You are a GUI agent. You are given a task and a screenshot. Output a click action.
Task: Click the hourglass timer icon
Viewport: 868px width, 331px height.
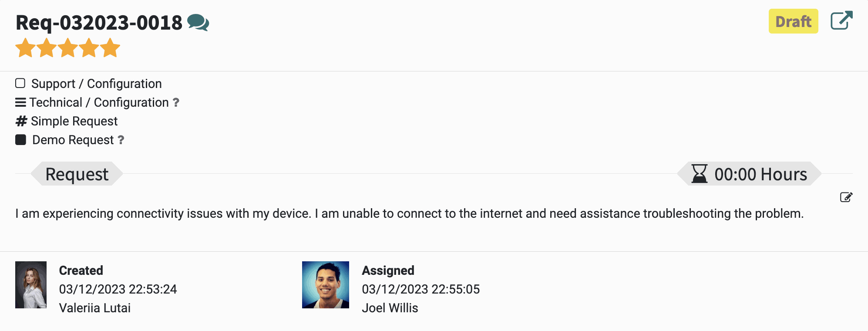[700, 174]
